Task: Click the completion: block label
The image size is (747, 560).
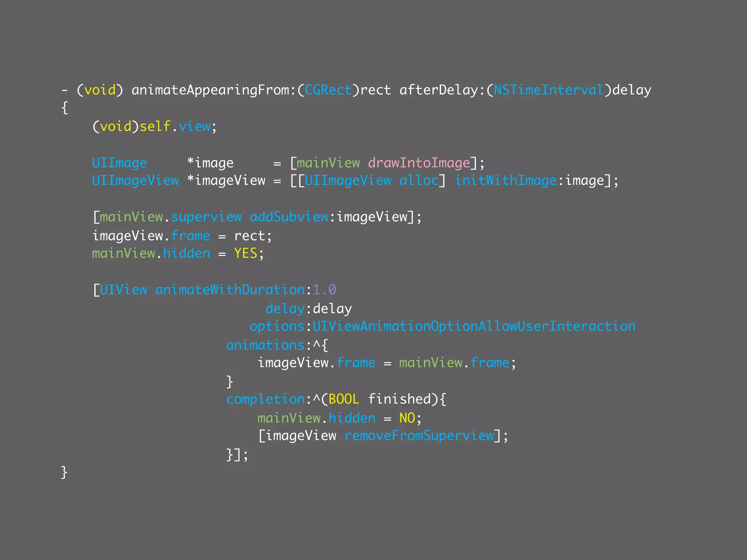Action: (268, 399)
